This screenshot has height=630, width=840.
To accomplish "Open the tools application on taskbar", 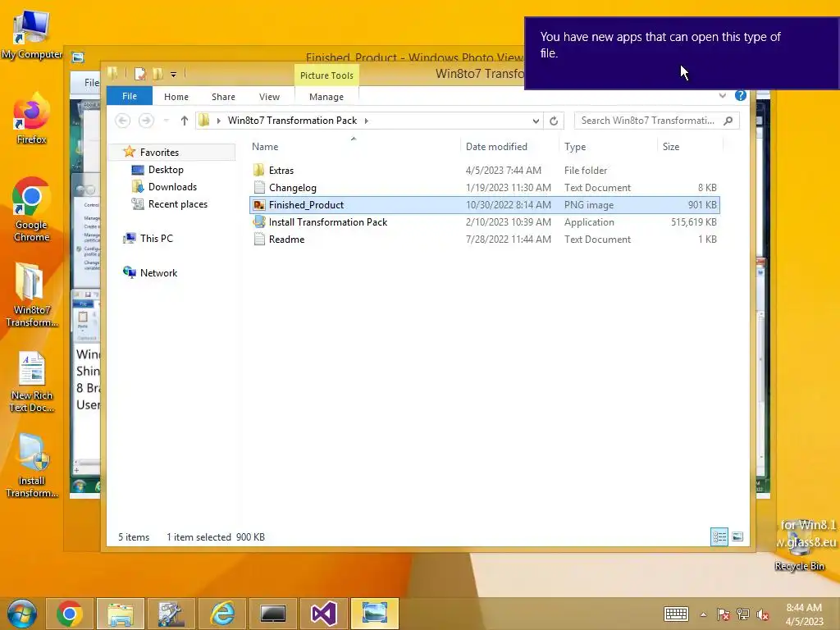I will 171,614.
